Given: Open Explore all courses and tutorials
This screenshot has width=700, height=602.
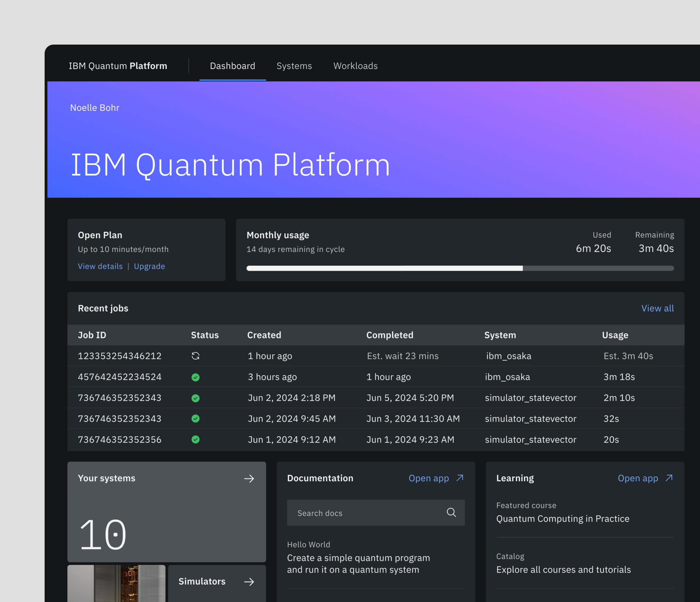Looking at the screenshot, I should [563, 569].
